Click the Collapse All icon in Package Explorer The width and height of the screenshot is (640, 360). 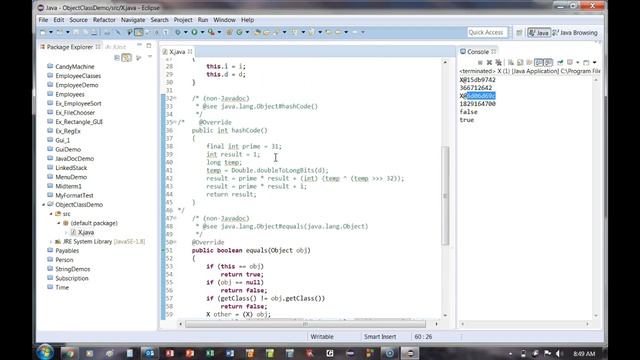coord(117,58)
